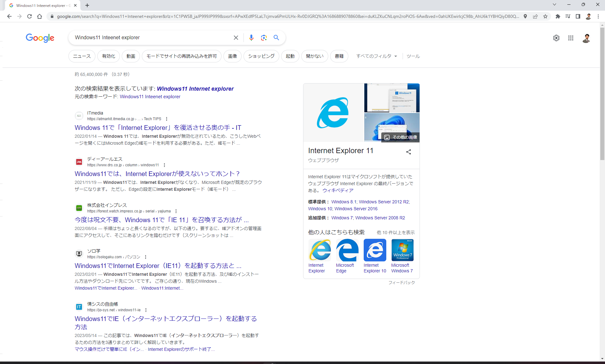Image resolution: width=605 pixels, height=364 pixels.
Task: View その他の画像 in the knowledge panel
Action: click(402, 137)
